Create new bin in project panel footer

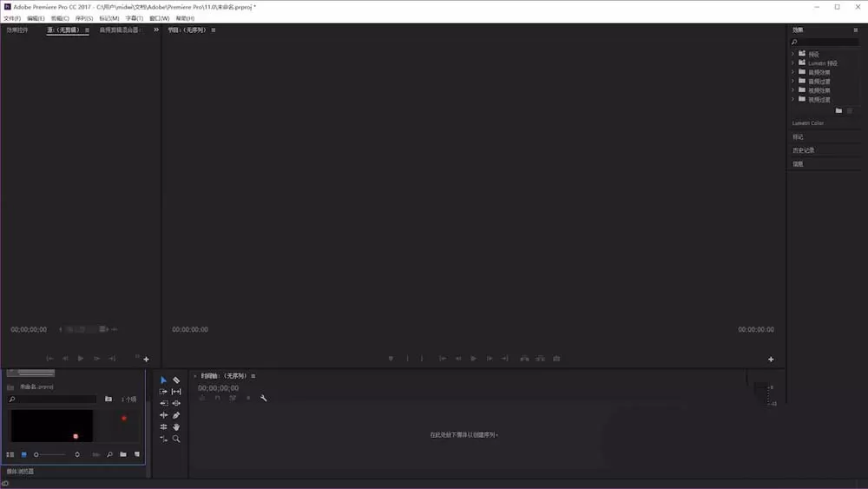123,454
